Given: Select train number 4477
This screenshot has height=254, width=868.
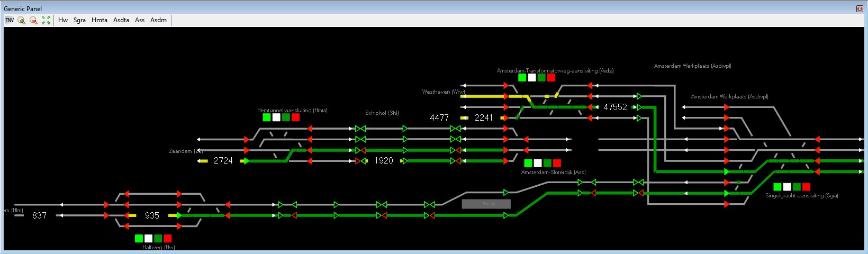Looking at the screenshot, I should [439, 117].
